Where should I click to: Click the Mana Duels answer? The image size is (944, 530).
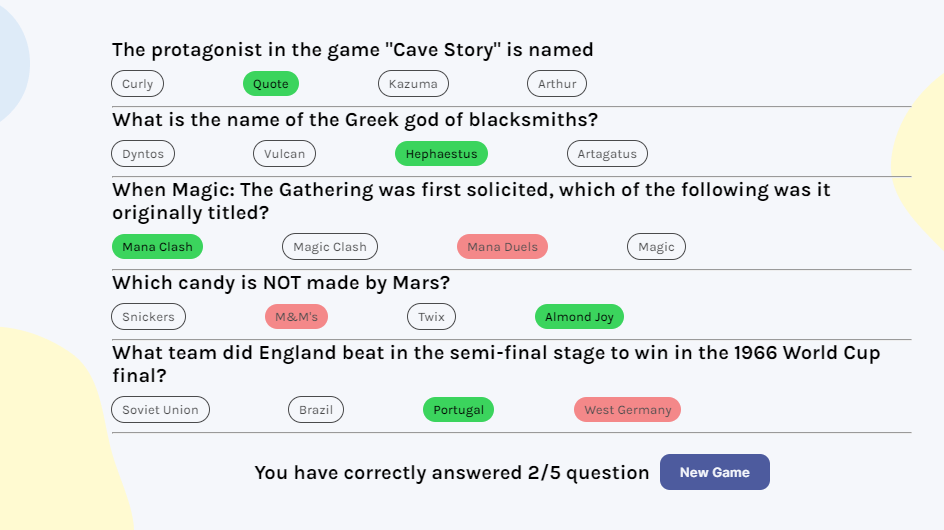pos(502,247)
